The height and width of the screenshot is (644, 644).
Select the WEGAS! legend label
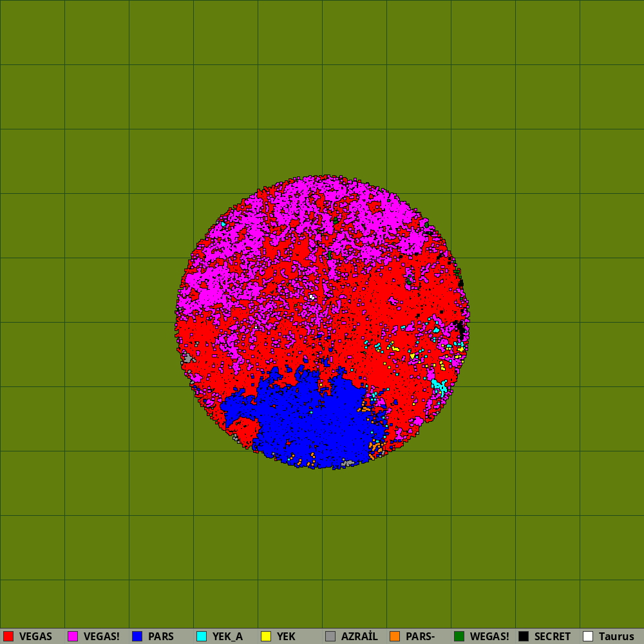tap(489, 637)
